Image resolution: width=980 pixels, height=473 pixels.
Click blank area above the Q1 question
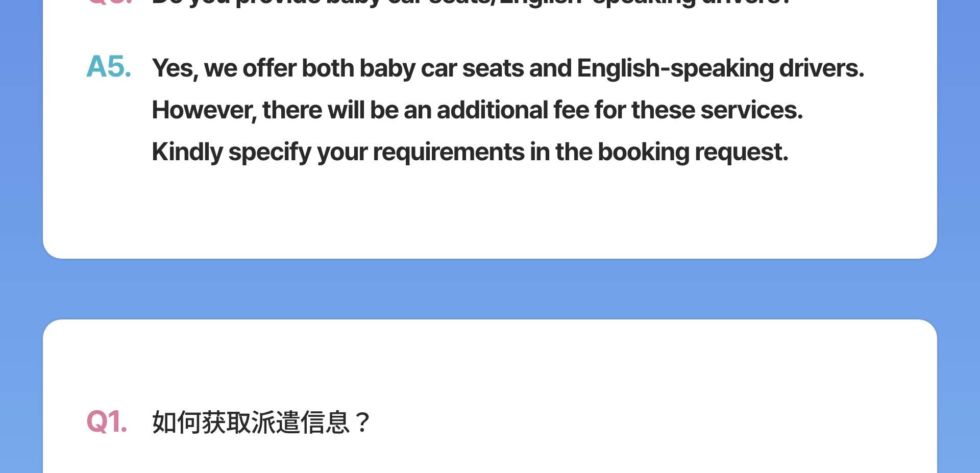(490, 362)
